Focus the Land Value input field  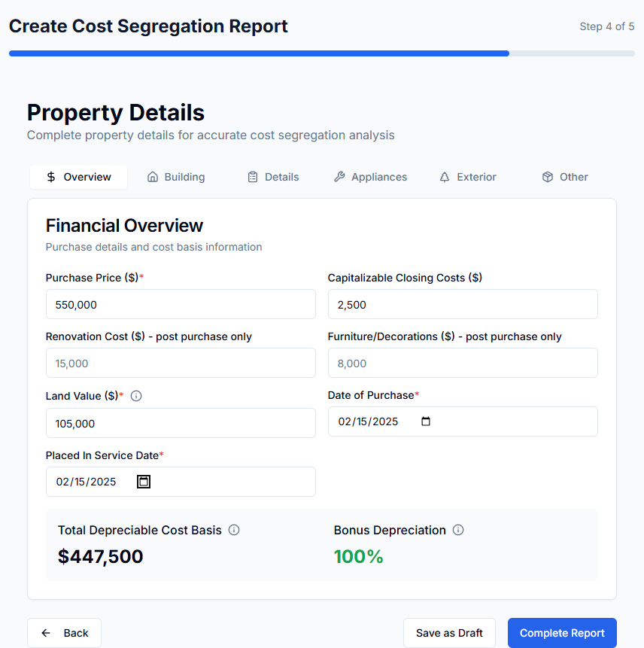tap(181, 423)
